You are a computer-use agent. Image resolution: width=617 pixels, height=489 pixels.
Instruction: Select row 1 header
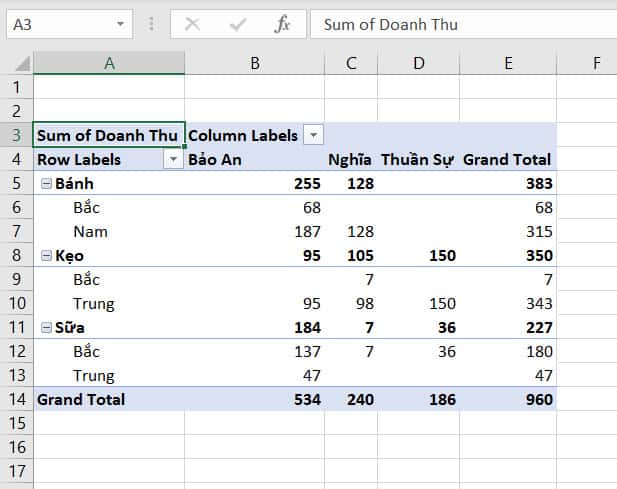click(x=17, y=87)
